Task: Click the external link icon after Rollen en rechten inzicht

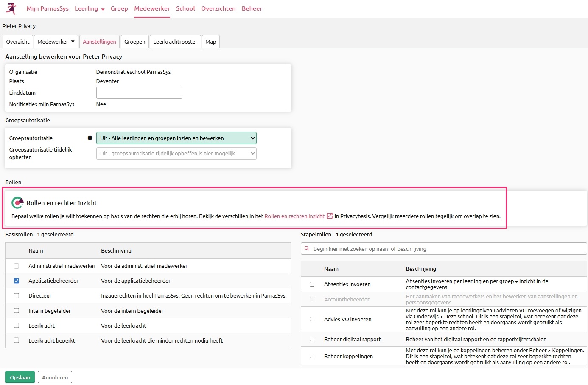Action: pos(330,216)
